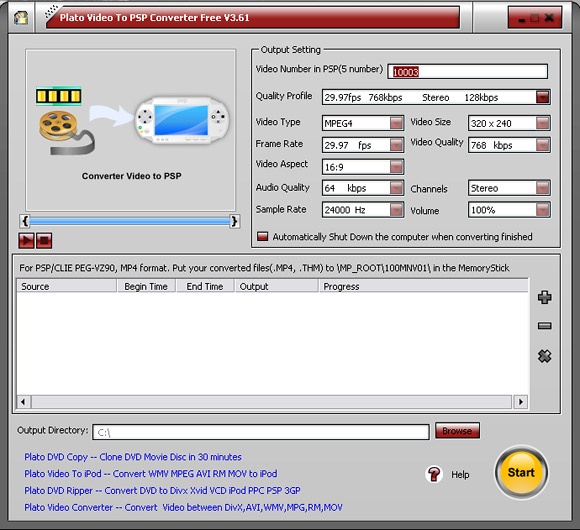Open the Plato DVD Copy link

pos(133,457)
